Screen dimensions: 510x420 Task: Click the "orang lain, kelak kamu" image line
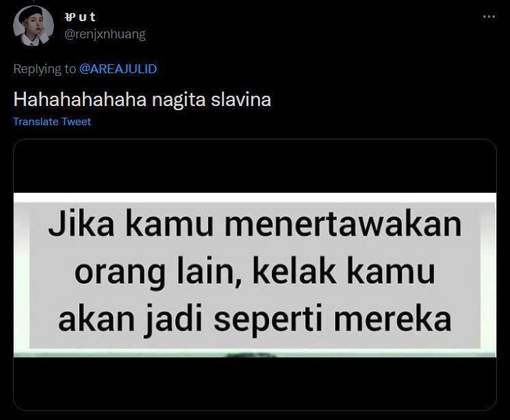pyautogui.click(x=255, y=272)
